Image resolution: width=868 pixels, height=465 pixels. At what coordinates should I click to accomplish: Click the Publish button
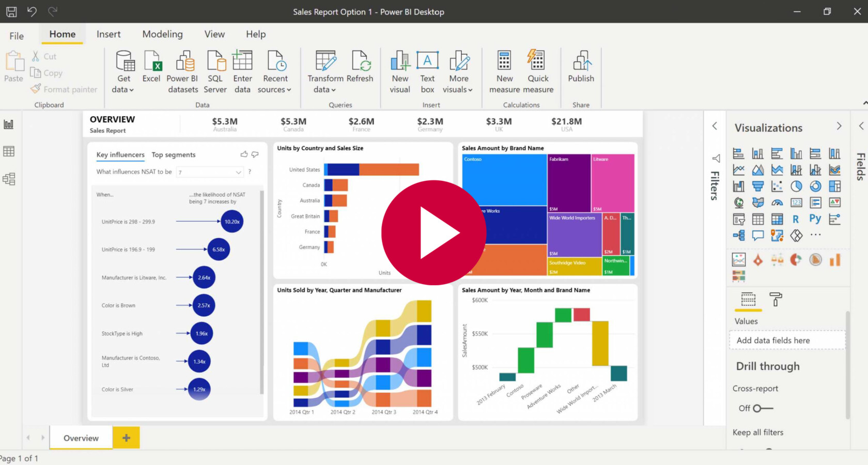(x=581, y=67)
